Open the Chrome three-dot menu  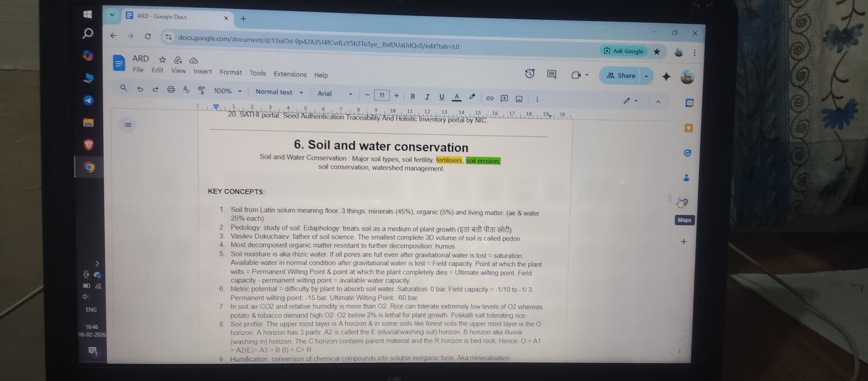pyautogui.click(x=694, y=52)
